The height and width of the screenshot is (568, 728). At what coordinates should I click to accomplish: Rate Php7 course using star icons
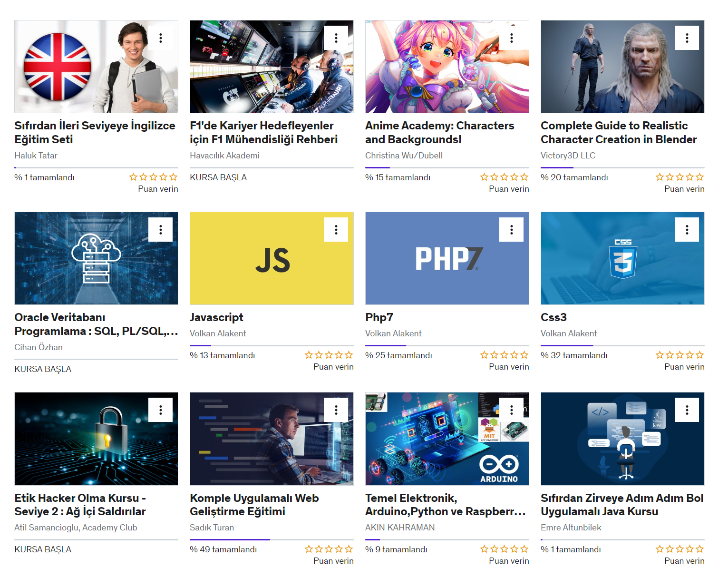click(x=505, y=355)
